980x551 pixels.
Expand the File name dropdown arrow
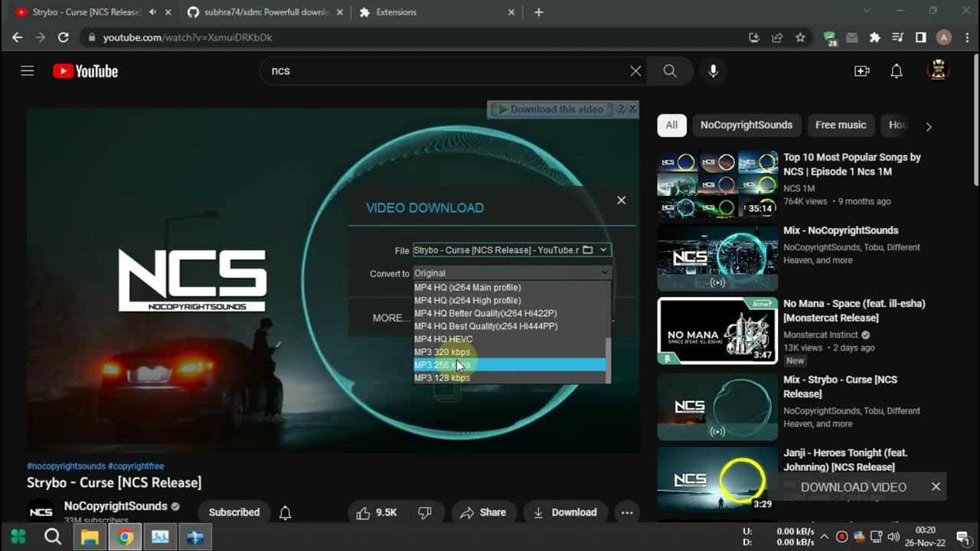point(603,250)
